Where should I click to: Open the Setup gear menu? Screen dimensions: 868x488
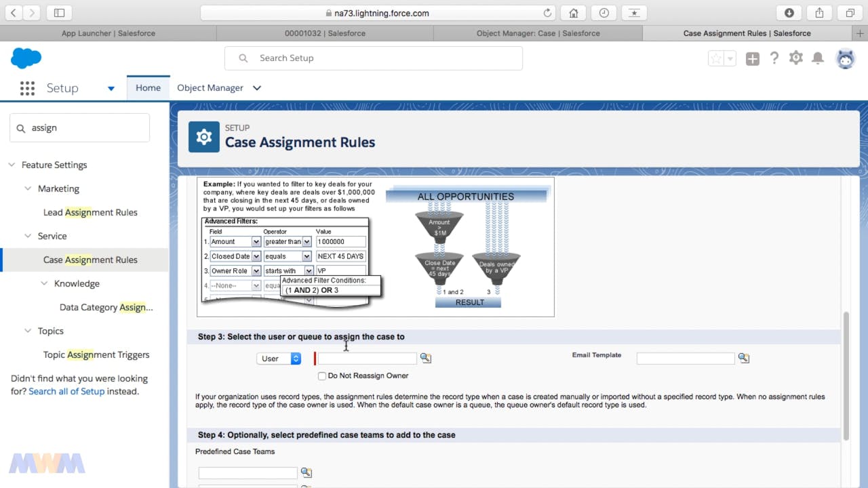pyautogui.click(x=796, y=58)
